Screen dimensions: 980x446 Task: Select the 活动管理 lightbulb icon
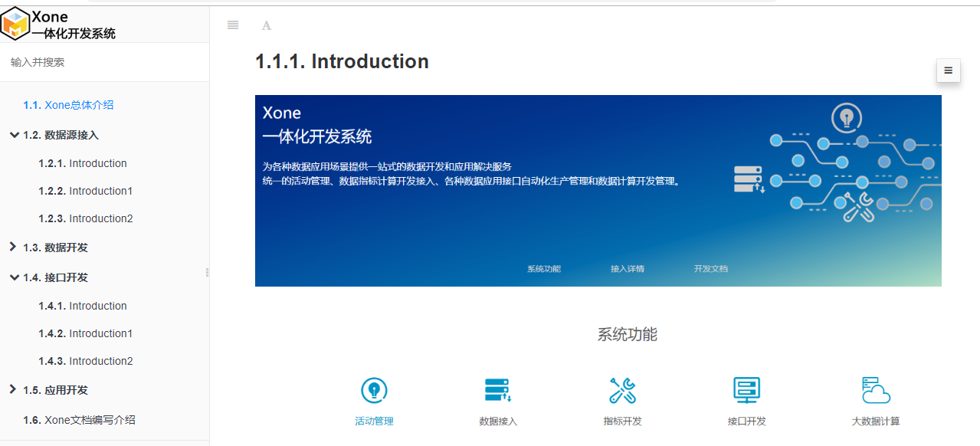[x=374, y=391]
